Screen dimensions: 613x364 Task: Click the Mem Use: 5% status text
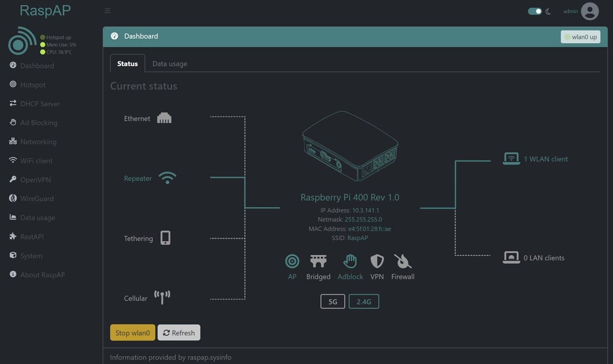tap(61, 44)
